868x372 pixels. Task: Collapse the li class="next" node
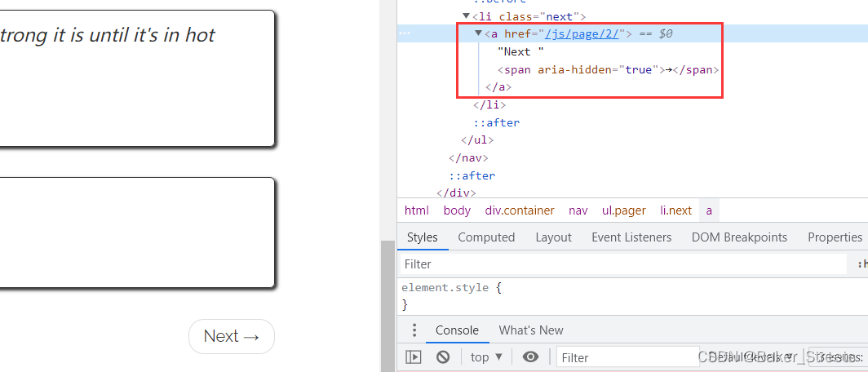click(466, 16)
